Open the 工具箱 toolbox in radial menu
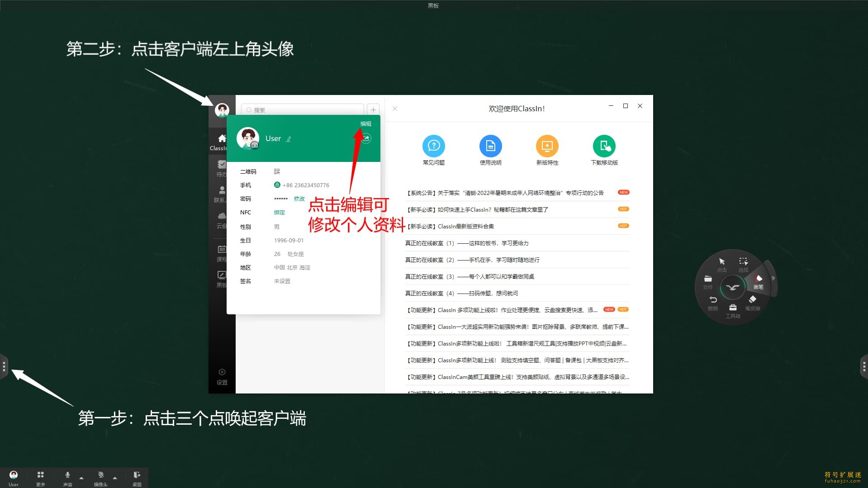The height and width of the screenshot is (488, 868). coord(733,311)
